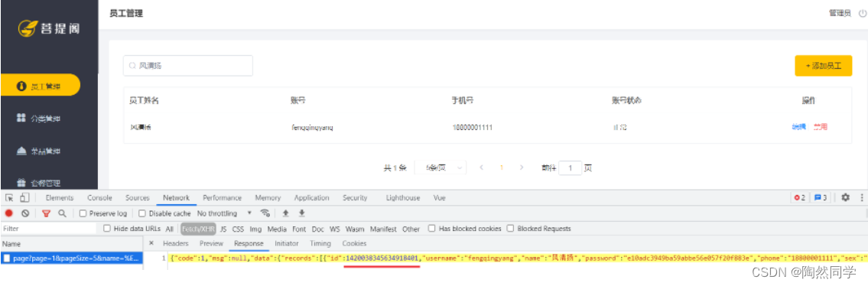Switch to the Console tab
Viewport: 868px width, 286px height.
(99, 197)
